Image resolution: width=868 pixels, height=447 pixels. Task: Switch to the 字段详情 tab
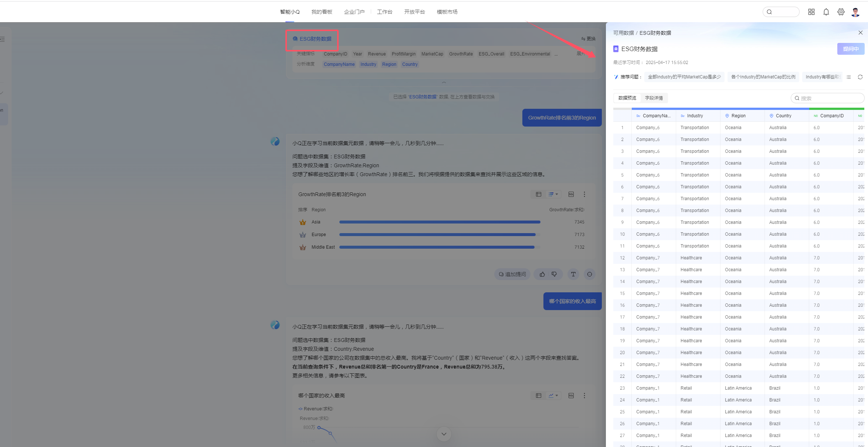tap(654, 98)
